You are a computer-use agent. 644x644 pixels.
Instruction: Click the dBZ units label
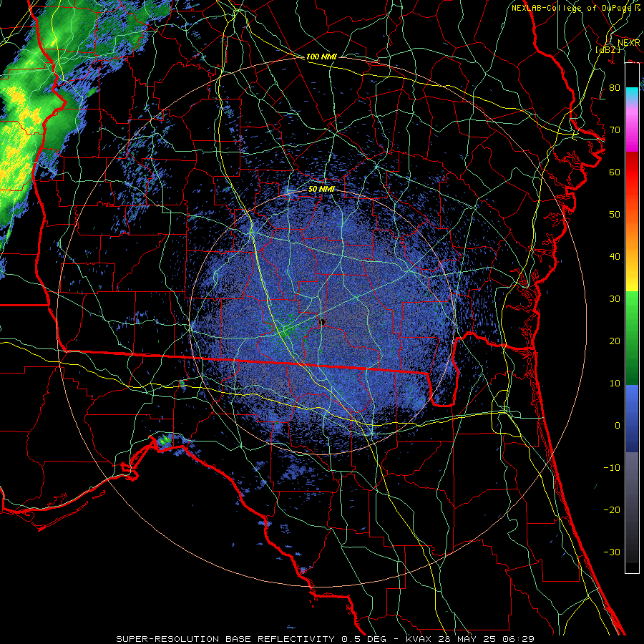[x=608, y=49]
